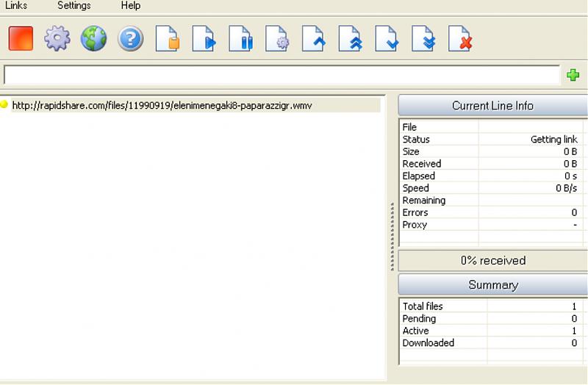Screen dimensions: 588x385
Task: Click the Current Line Info header
Action: 492,106
